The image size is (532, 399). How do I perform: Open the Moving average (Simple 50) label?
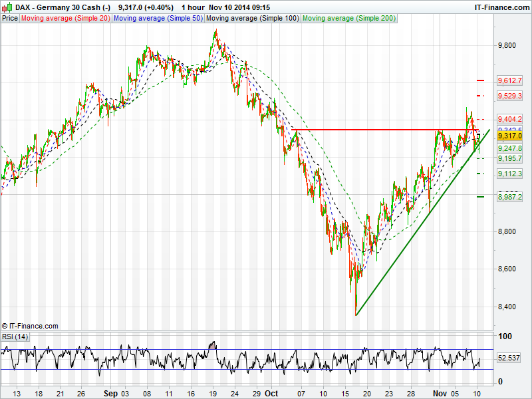pos(158,18)
